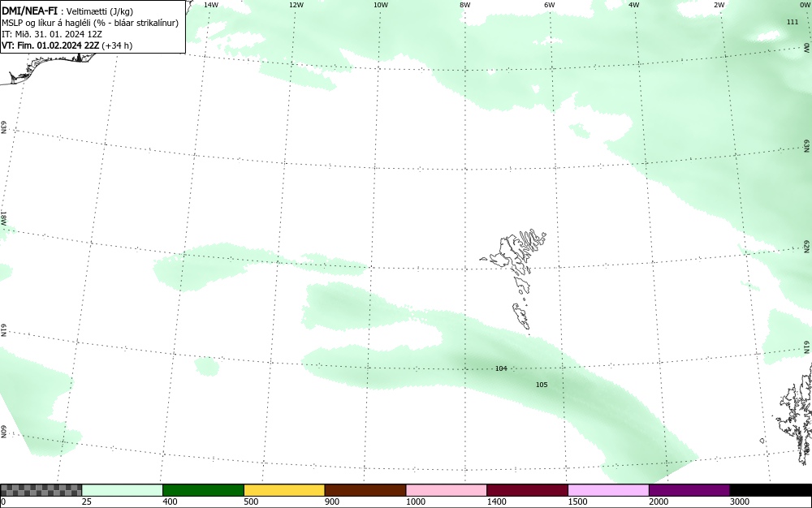
Task: Click the '61N' label on right edge
Action: 807,347
